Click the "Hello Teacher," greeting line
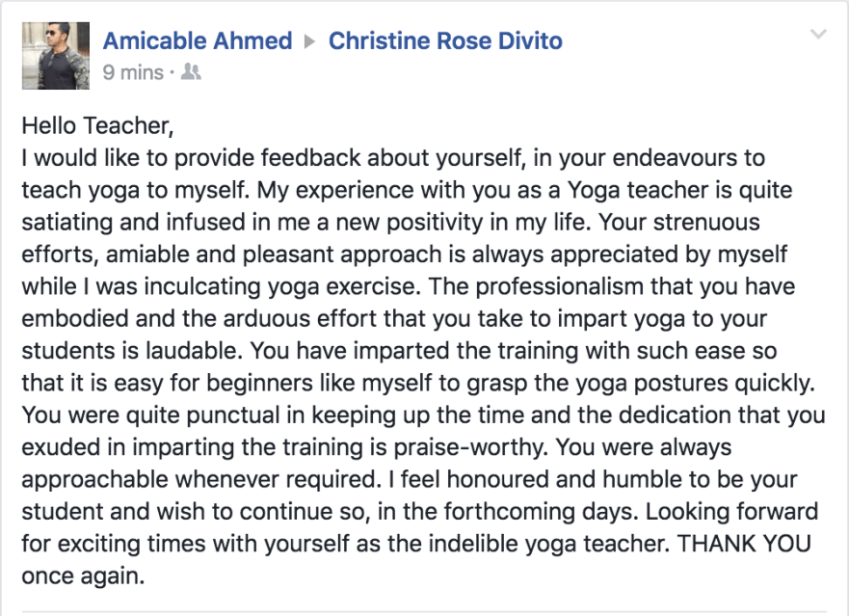 click(x=97, y=125)
